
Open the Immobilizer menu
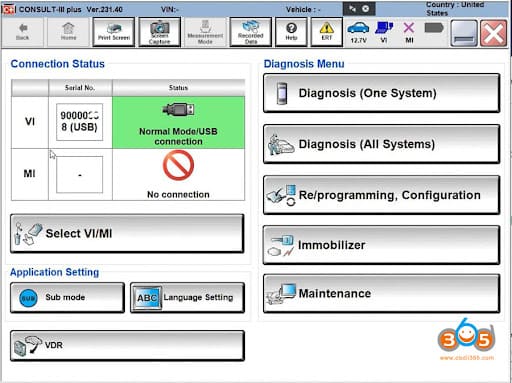[x=381, y=245]
